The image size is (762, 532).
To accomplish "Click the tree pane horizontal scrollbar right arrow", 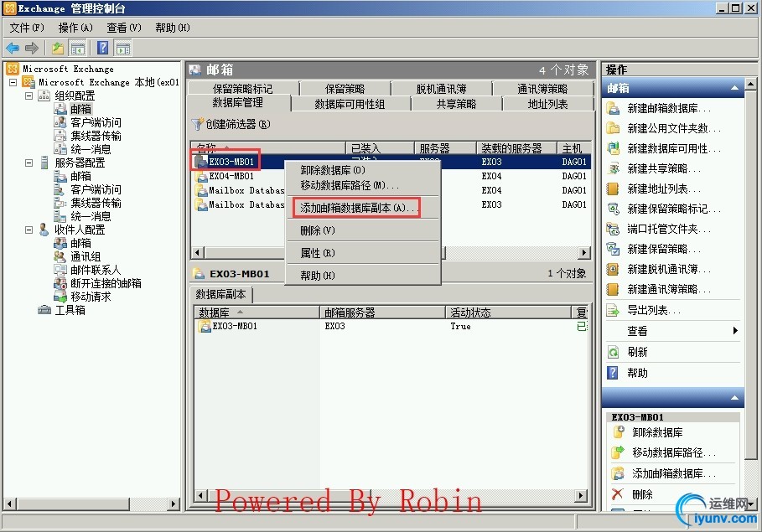I will click(x=174, y=504).
